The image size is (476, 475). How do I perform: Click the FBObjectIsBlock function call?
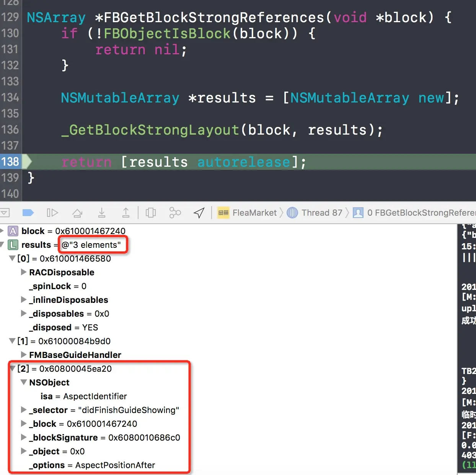(x=167, y=34)
